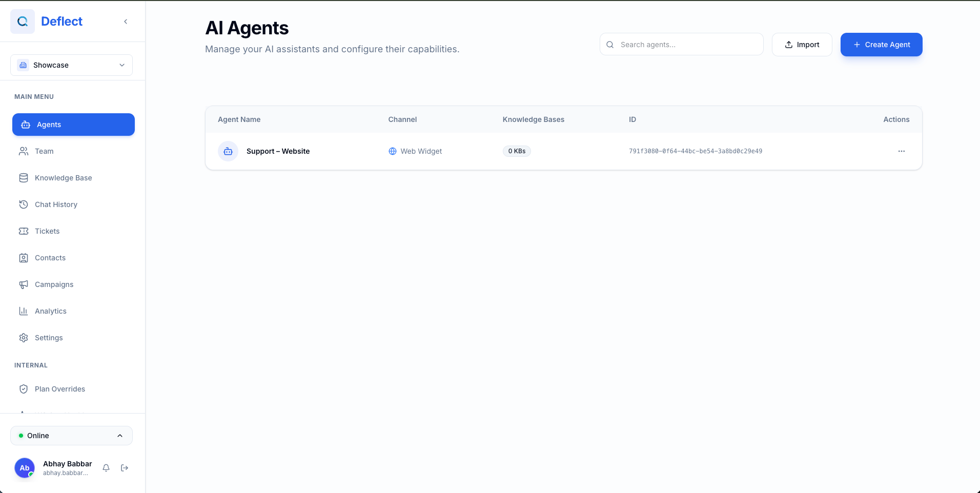Click the Knowledge Base database icon
Image resolution: width=980 pixels, height=493 pixels.
(24, 178)
